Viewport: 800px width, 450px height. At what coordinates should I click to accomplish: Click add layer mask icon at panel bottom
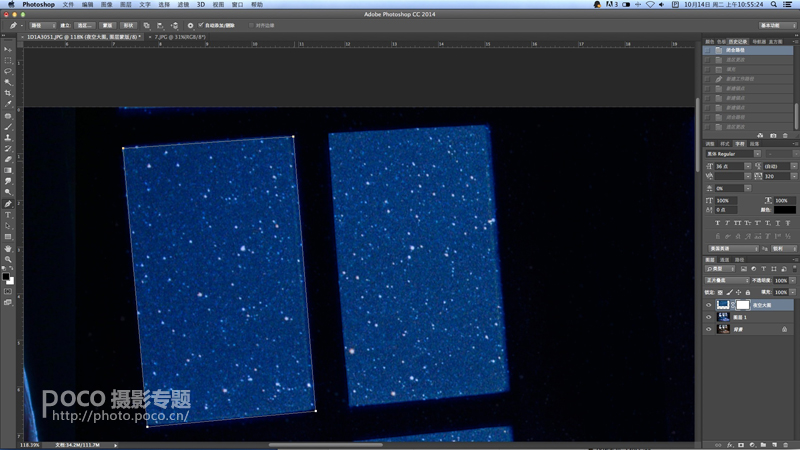pyautogui.click(x=741, y=445)
